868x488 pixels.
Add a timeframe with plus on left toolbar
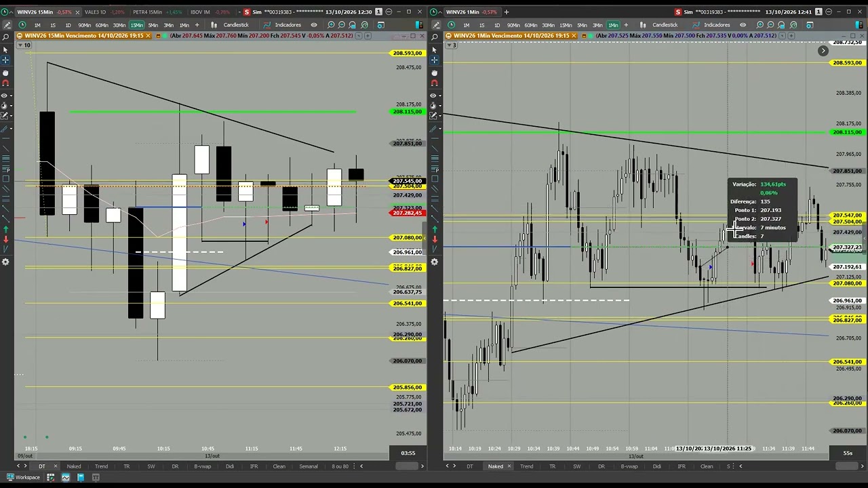(x=197, y=25)
